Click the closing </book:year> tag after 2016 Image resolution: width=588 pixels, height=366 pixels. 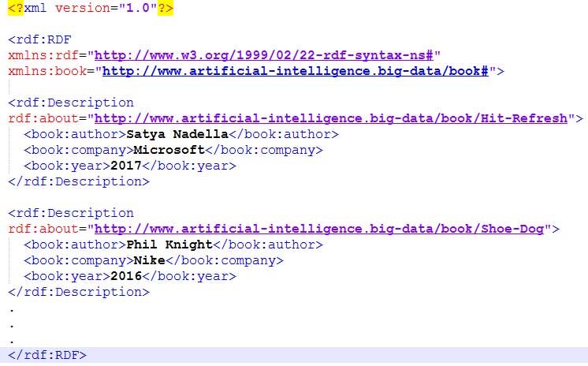189,276
